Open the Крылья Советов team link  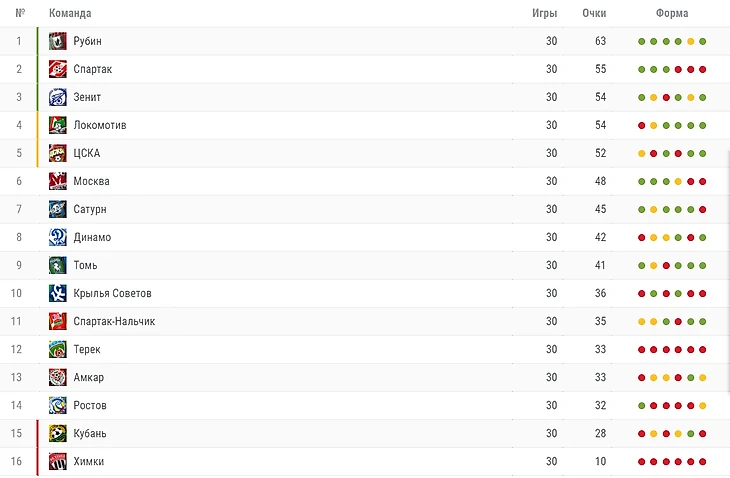[112, 293]
